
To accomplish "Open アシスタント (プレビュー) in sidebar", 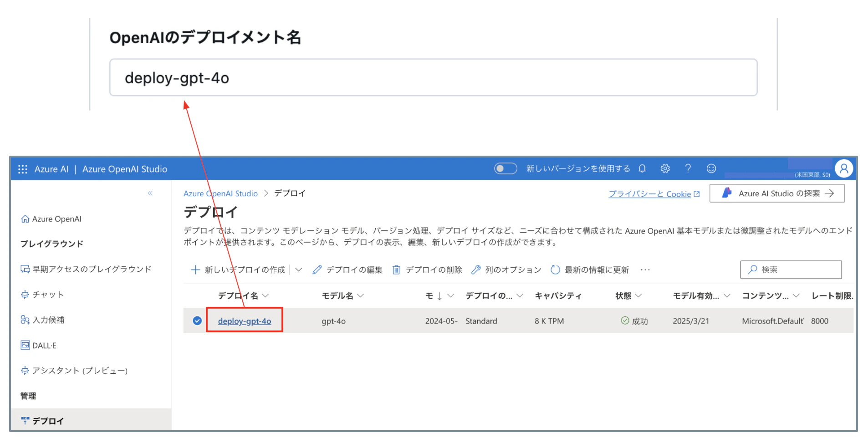I will [x=74, y=371].
